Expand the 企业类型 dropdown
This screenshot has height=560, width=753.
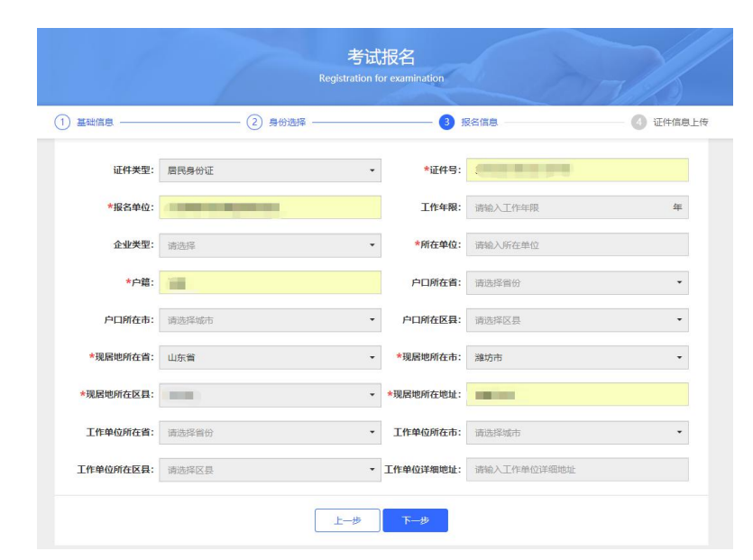click(270, 244)
